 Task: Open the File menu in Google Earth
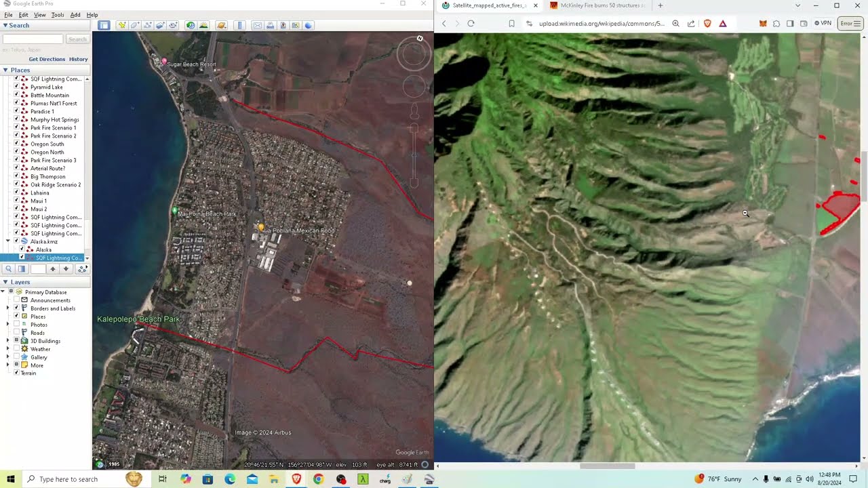8,15
